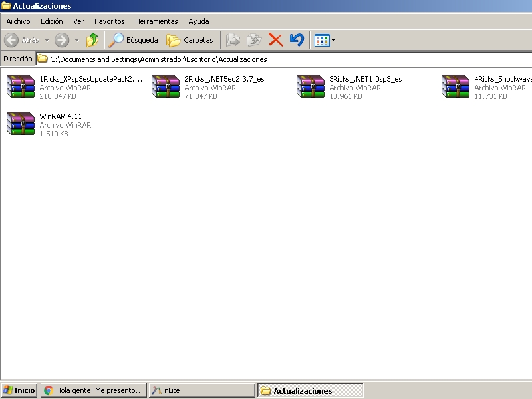Click the red Delete X icon

point(276,40)
